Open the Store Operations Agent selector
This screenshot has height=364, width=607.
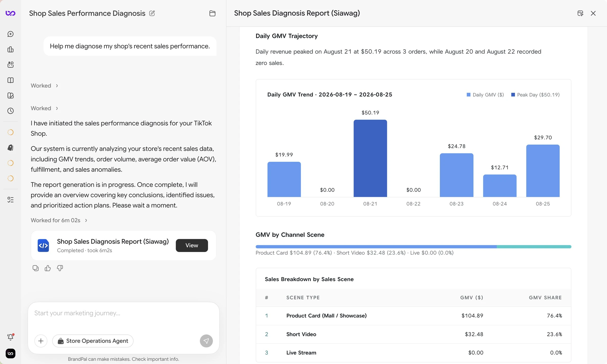pyautogui.click(x=93, y=341)
